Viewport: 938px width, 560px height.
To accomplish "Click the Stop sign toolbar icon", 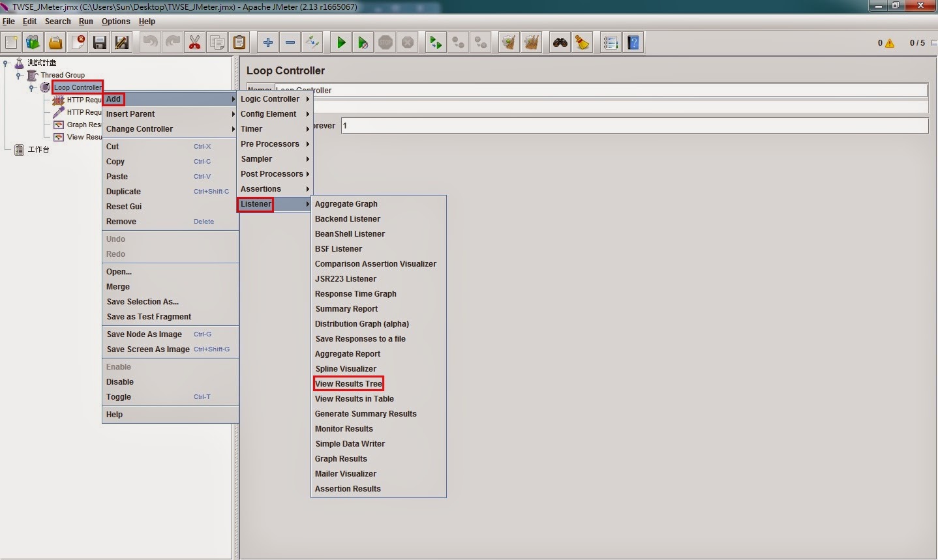I will (386, 42).
